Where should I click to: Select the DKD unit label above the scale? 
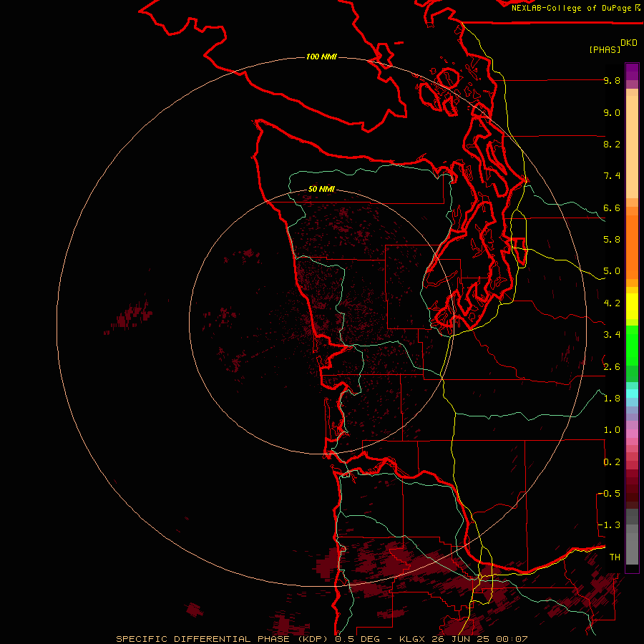point(629,43)
